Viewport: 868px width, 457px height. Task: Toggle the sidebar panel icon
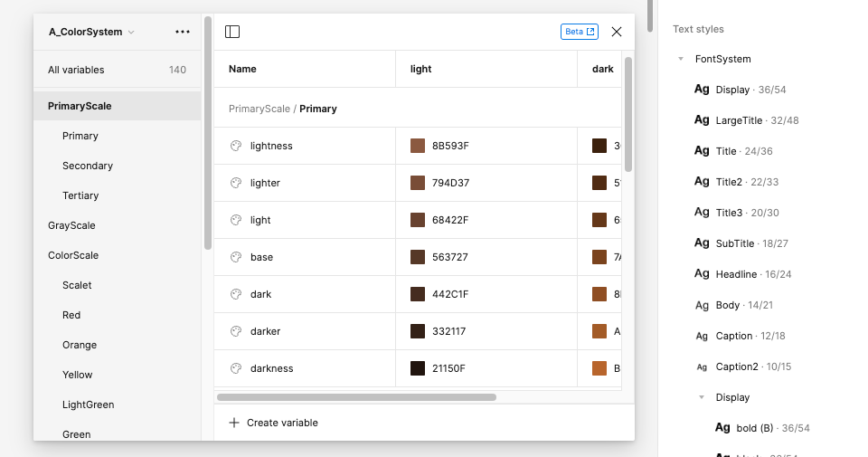[232, 32]
